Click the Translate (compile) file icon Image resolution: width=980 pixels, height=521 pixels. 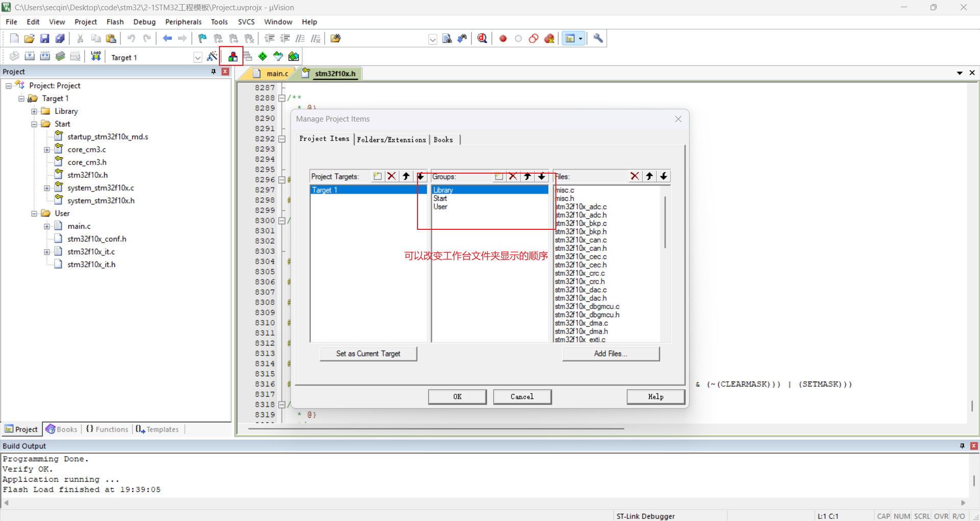[14, 56]
